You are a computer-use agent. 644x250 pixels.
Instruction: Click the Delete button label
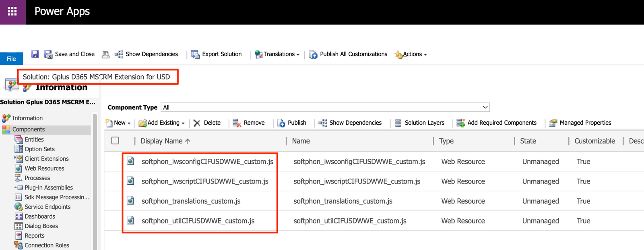click(x=212, y=123)
